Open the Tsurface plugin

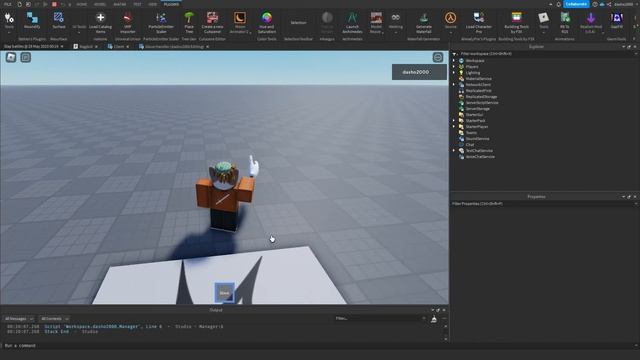coord(59,20)
